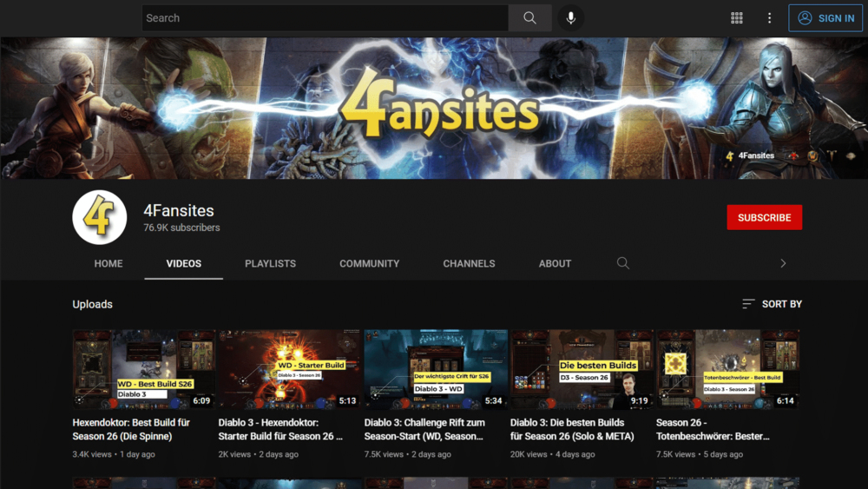
Task: Click the channel search magnifier icon
Action: (622, 263)
